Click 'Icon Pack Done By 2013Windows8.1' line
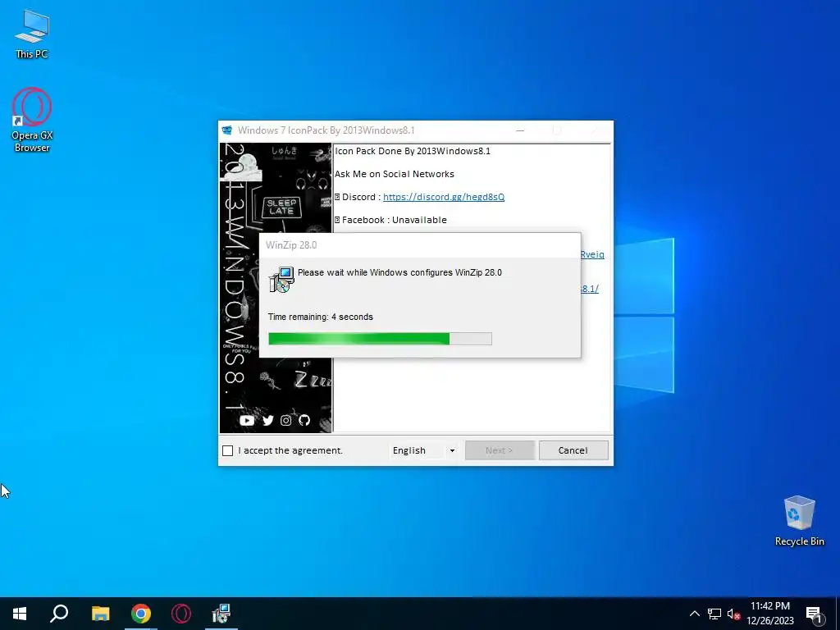 point(413,151)
